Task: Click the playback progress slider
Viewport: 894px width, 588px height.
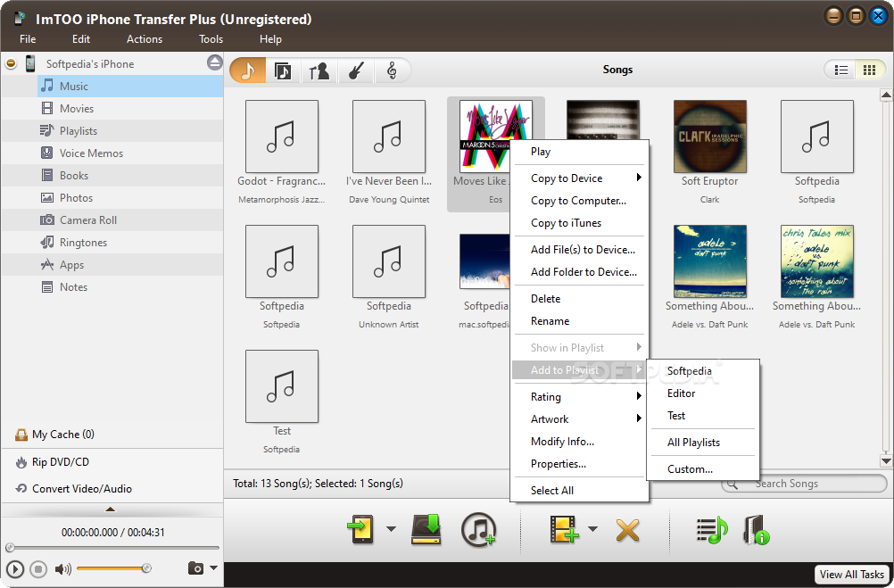Action: 113,548
